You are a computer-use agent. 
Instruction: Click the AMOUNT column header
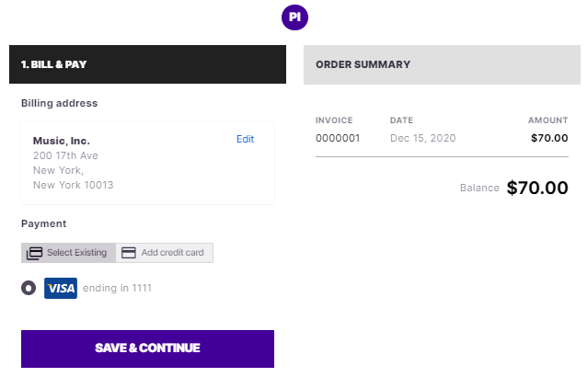tap(548, 120)
